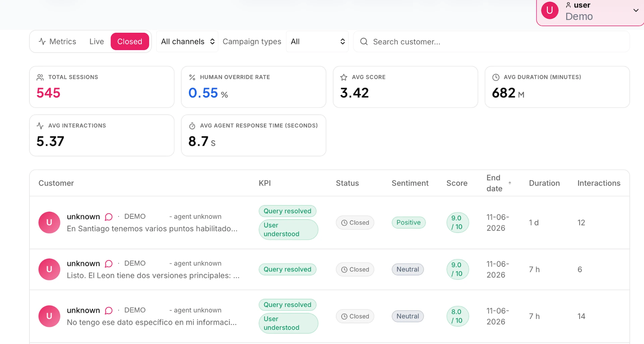The image size is (644, 344).
Task: Click the Avg Interactions pulse icon
Action: 40,126
